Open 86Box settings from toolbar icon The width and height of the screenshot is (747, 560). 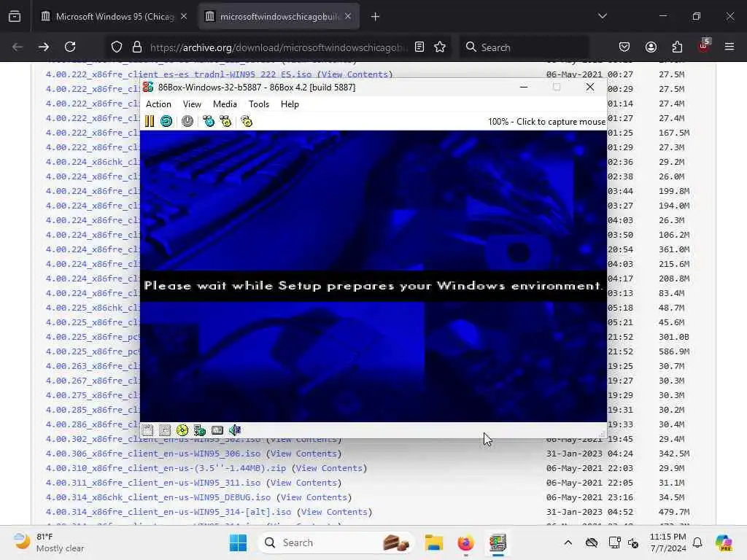[247, 122]
